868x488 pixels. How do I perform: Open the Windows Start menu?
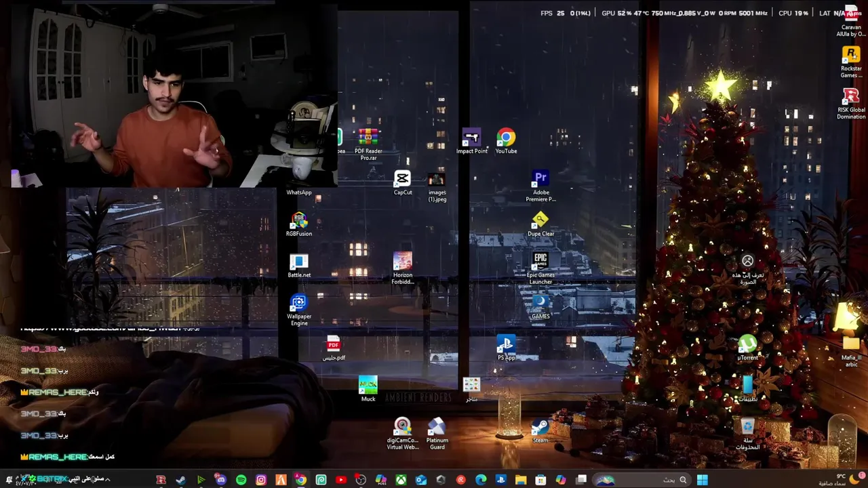pyautogui.click(x=703, y=480)
